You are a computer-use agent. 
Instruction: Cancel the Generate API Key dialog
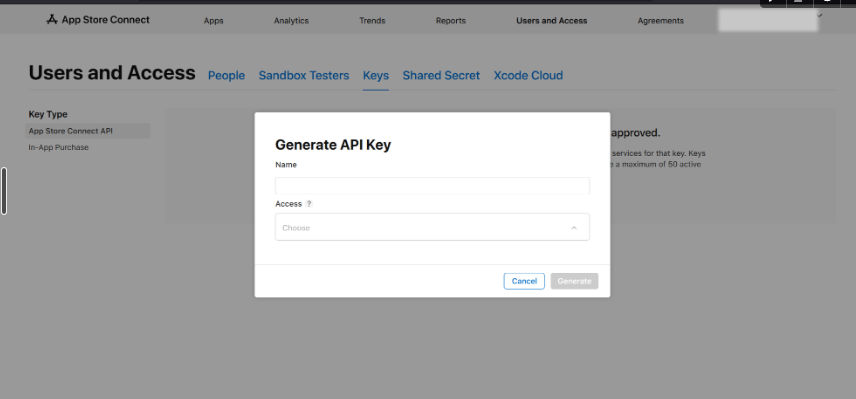(x=524, y=281)
